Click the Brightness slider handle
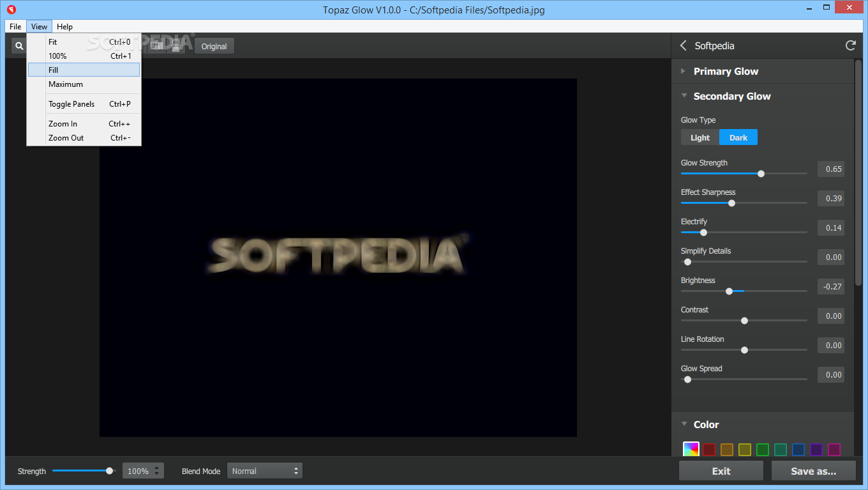The image size is (868, 490). (729, 291)
